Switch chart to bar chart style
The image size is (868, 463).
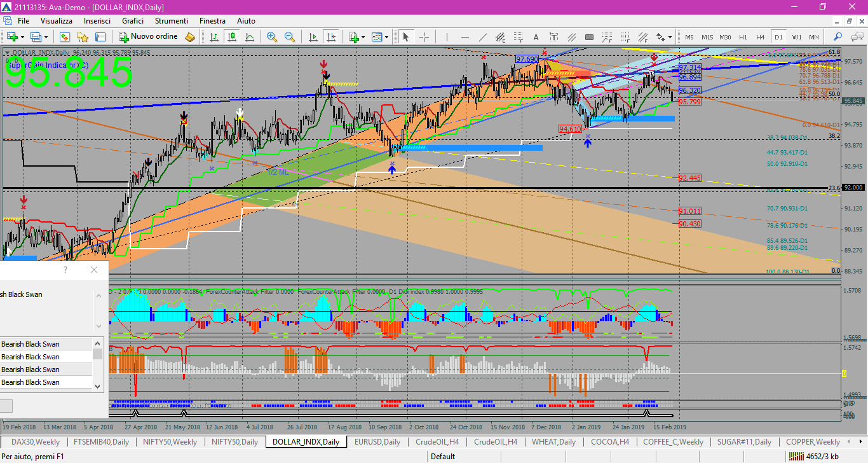pos(214,37)
